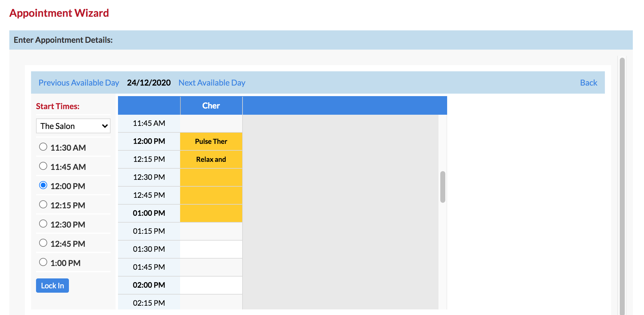The image size is (644, 315).
Task: Select the 11:30 AM start time
Action: [x=43, y=147]
